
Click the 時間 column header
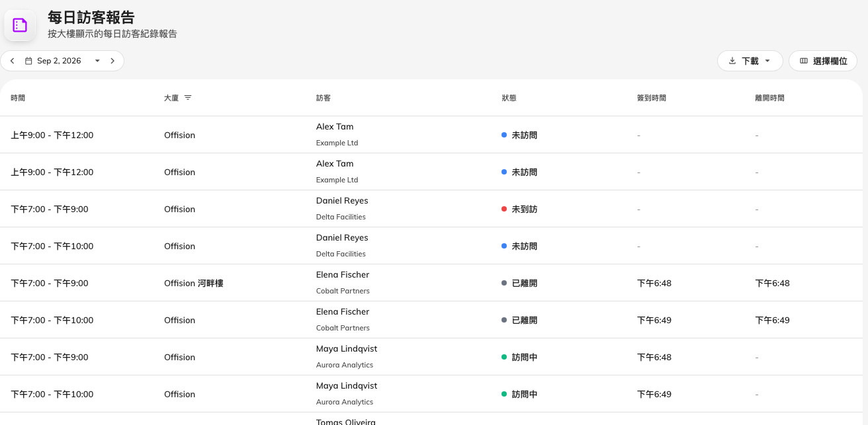click(18, 98)
